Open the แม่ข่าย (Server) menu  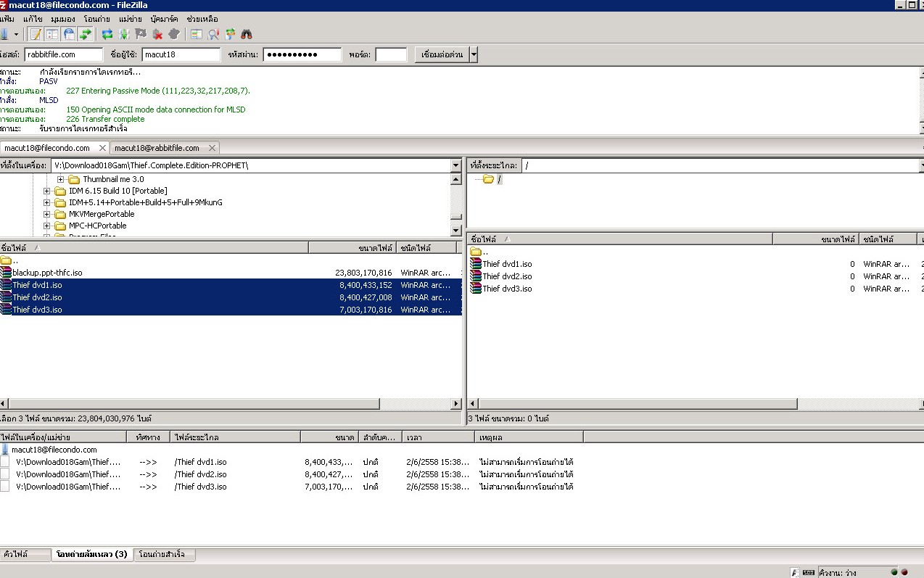tap(131, 18)
